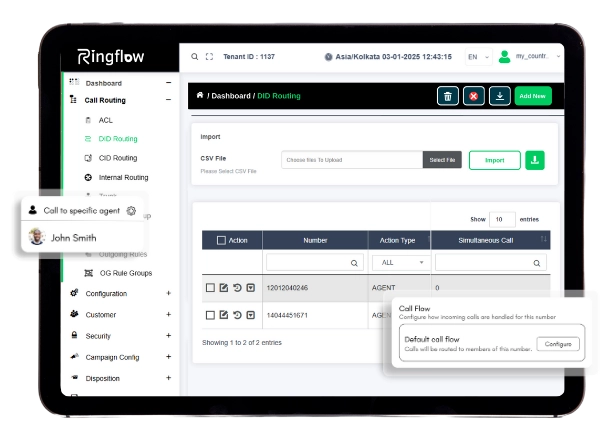
Task: Click the sort arrows on Simultaneous Call column
Action: coord(543,239)
